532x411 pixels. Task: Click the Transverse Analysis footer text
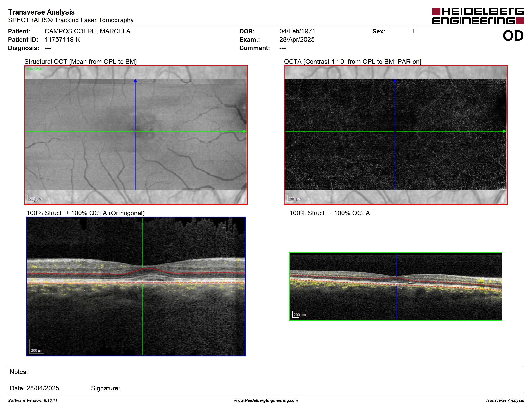coord(505,400)
